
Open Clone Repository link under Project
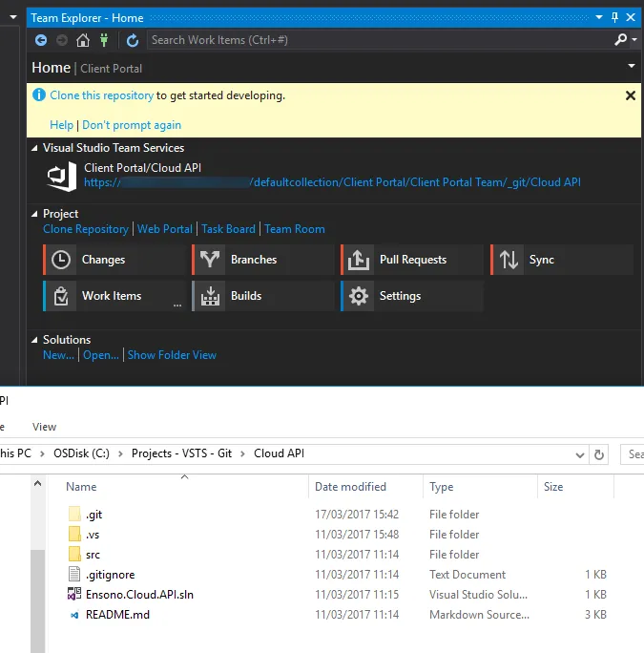pyautogui.click(x=86, y=229)
